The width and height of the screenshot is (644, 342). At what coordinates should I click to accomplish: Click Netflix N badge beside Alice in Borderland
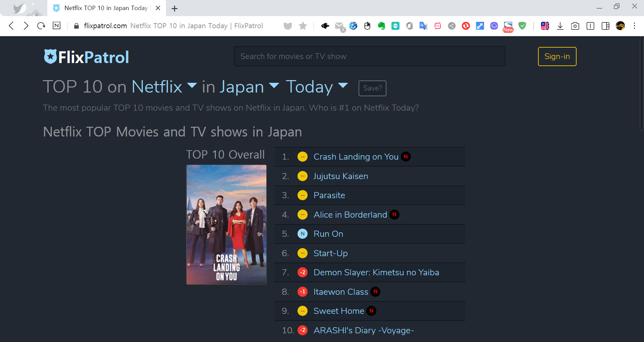click(394, 215)
